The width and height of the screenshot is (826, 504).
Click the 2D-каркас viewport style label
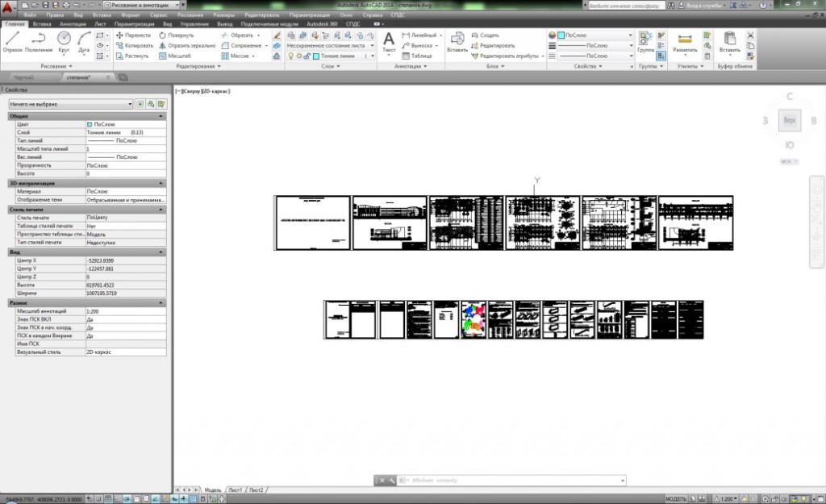coord(216,91)
